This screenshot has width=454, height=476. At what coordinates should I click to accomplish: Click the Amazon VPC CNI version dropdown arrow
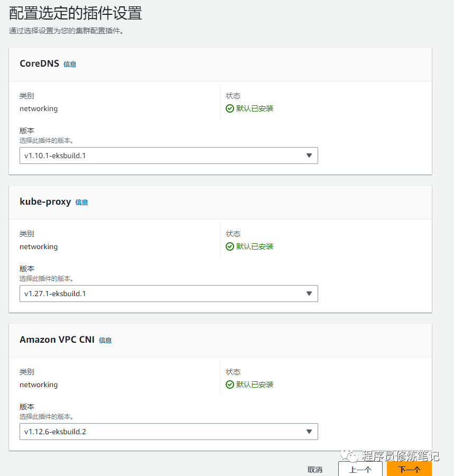pyautogui.click(x=309, y=432)
